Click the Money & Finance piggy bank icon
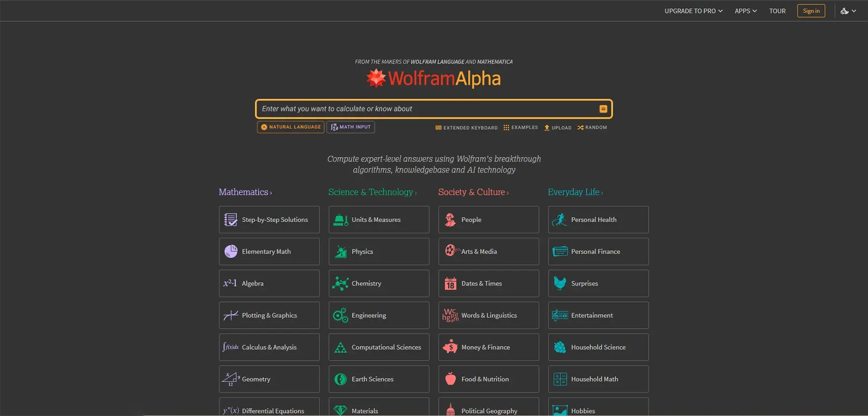 pyautogui.click(x=450, y=347)
